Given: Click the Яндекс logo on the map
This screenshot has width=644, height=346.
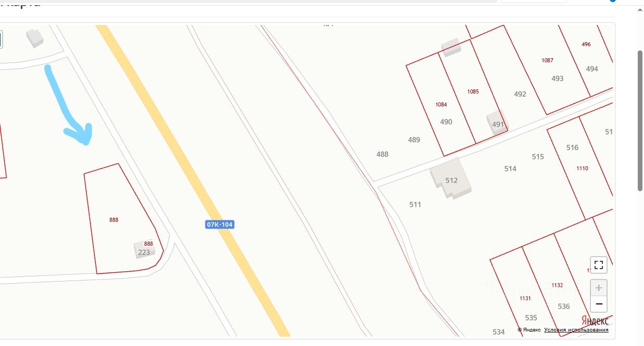Looking at the screenshot, I should coord(595,320).
